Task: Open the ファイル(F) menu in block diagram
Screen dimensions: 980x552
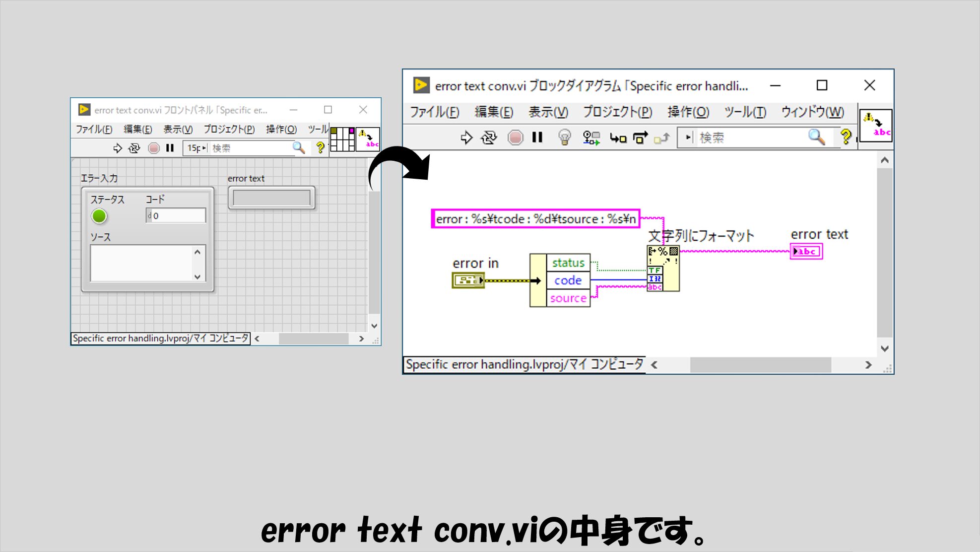Action: click(434, 112)
